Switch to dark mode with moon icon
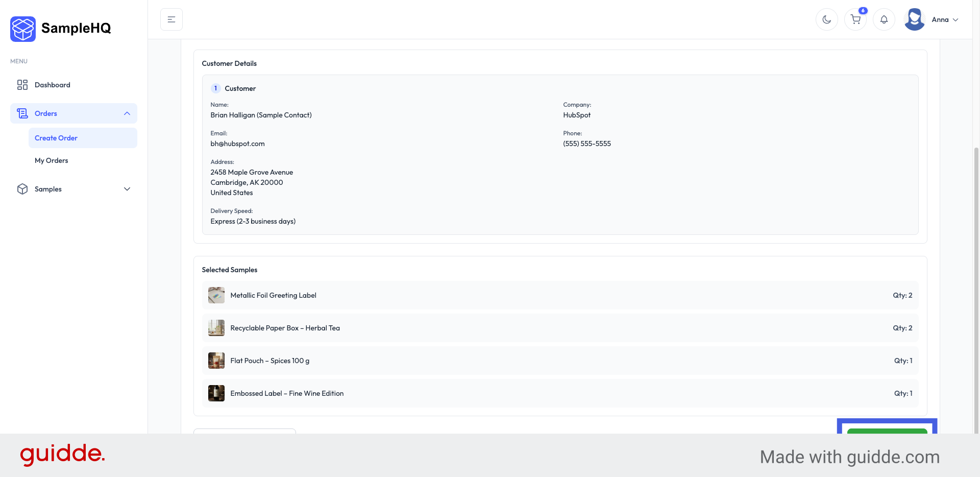980x477 pixels. click(x=827, y=19)
